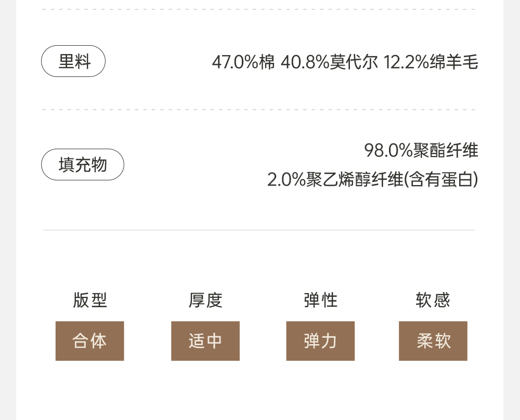The image size is (520, 420).
Task: Click the 版型 heading
Action: [x=90, y=300]
